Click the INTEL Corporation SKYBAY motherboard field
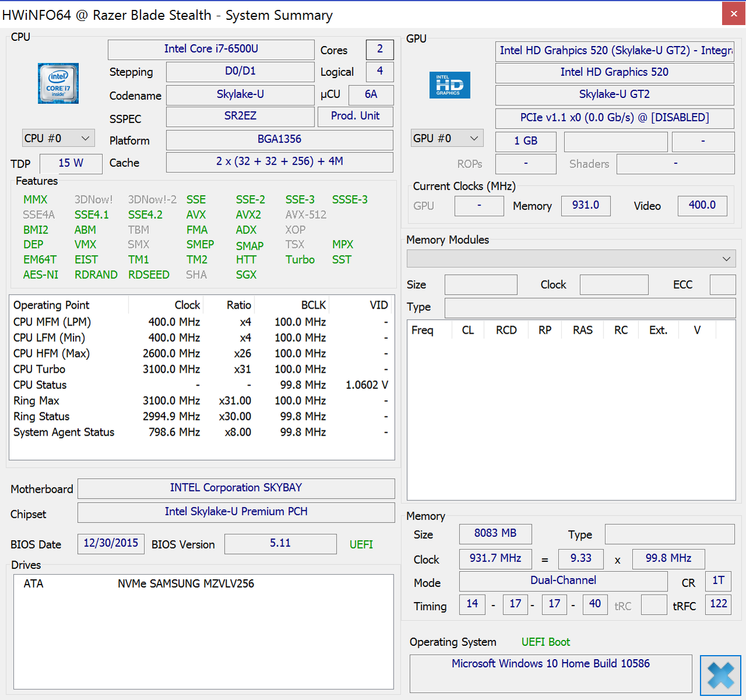 (x=236, y=488)
